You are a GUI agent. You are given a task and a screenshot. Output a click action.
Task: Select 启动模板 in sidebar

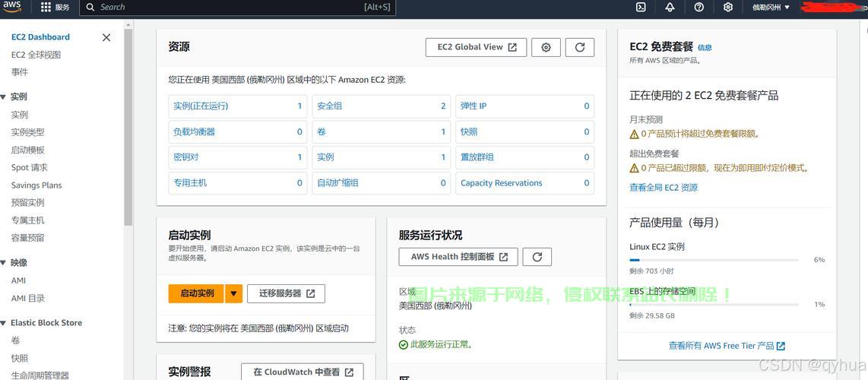click(27, 150)
